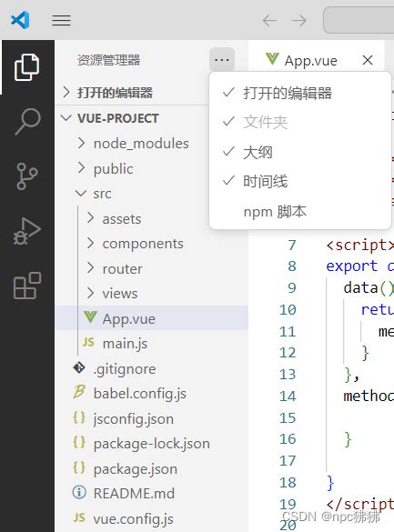This screenshot has width=394, height=532.
Task: Go forward with the right arrow
Action: 299,21
